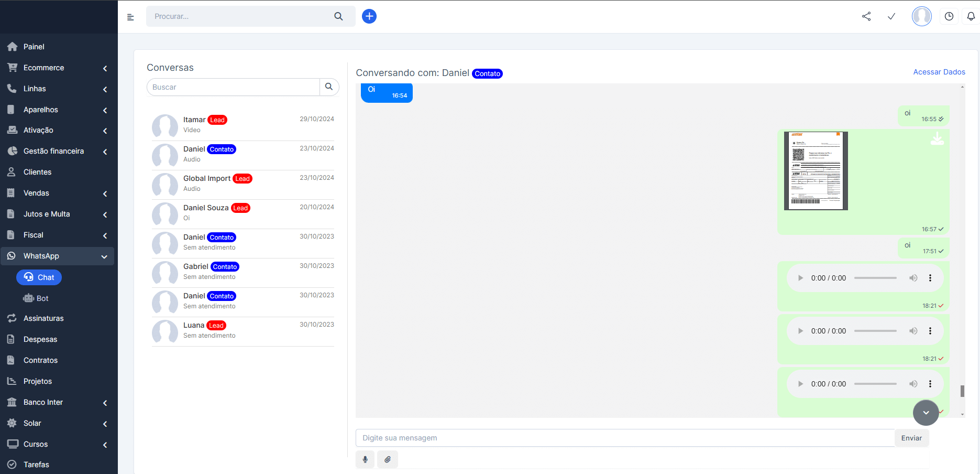Click the share icon in top bar
Image resolution: width=980 pixels, height=474 pixels.
click(866, 16)
